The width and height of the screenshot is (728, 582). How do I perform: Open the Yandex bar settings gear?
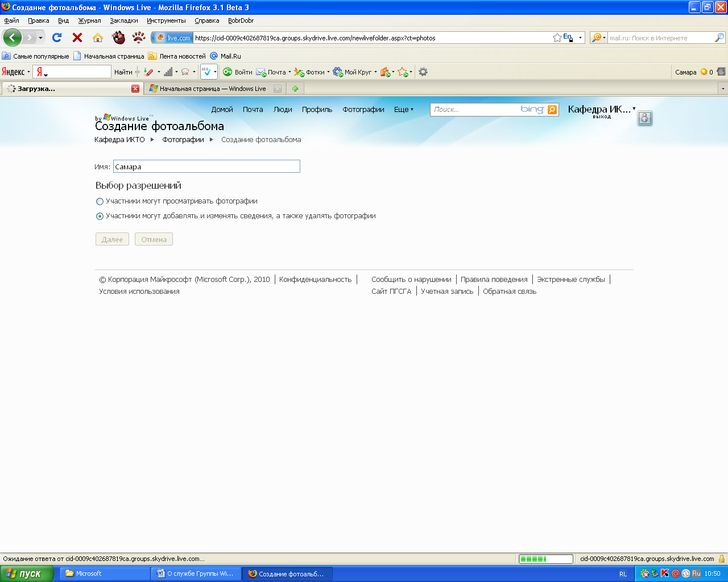tap(423, 72)
